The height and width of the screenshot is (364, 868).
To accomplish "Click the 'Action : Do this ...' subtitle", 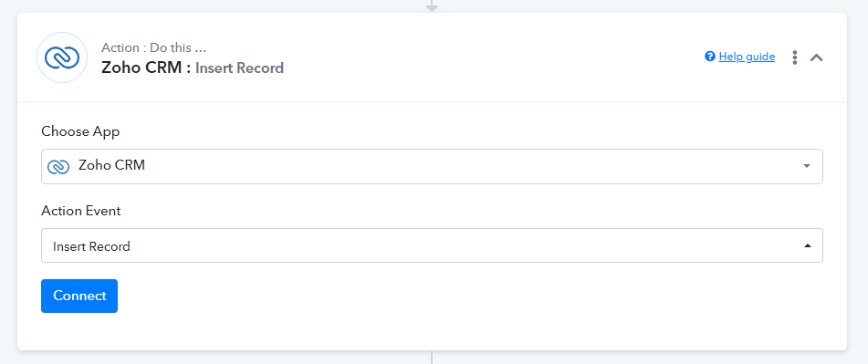I will [154, 47].
